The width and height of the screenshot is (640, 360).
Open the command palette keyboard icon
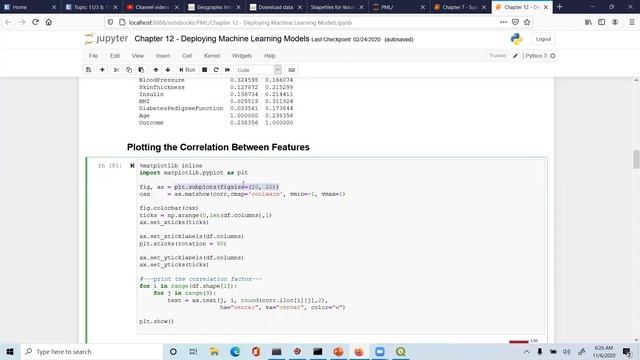coord(291,70)
